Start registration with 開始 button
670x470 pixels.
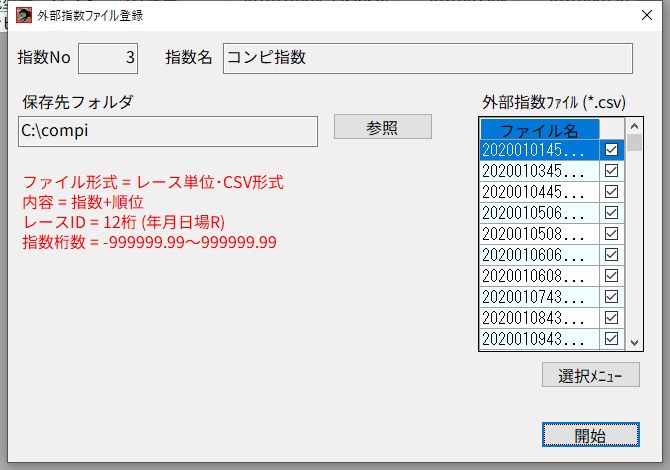(591, 435)
